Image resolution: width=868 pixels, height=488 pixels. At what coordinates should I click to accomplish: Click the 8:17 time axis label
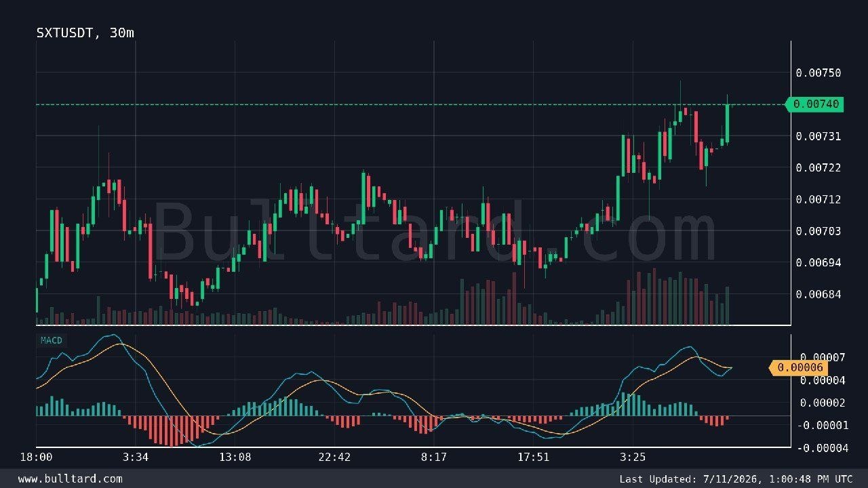click(434, 457)
